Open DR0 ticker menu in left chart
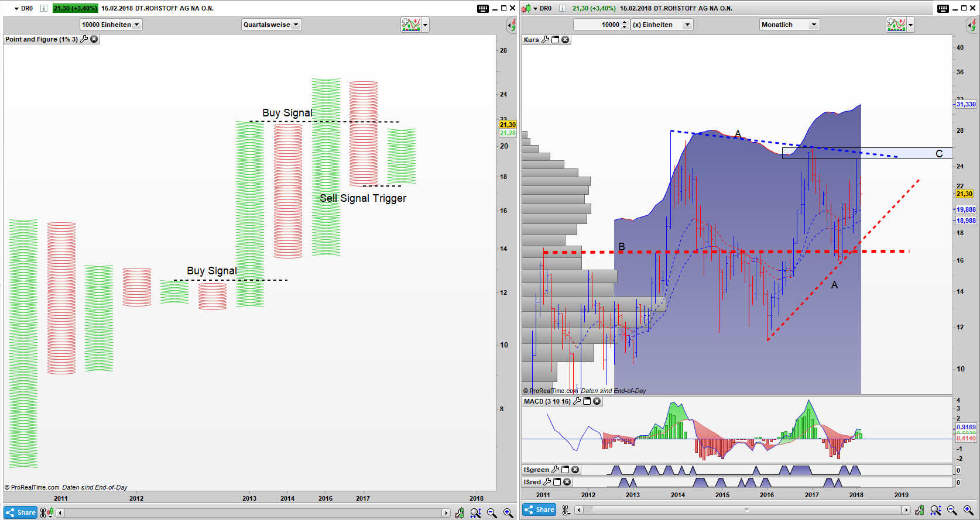Screen dimensions: 980x520 (17, 8)
